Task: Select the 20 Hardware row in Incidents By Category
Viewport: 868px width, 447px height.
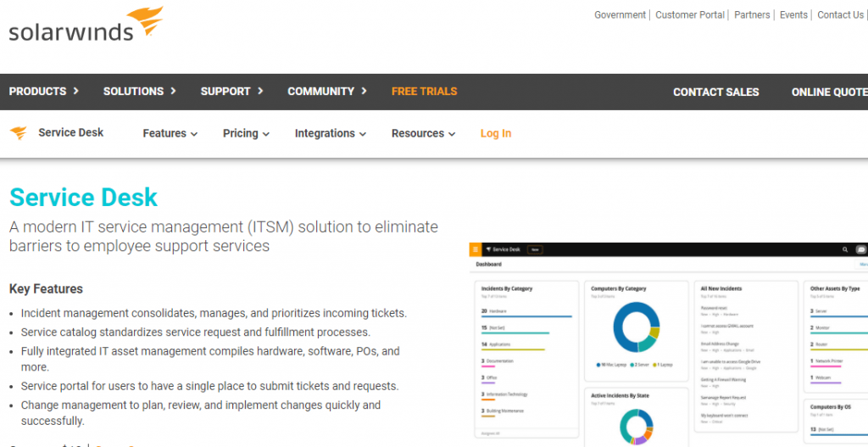Action: click(x=526, y=313)
